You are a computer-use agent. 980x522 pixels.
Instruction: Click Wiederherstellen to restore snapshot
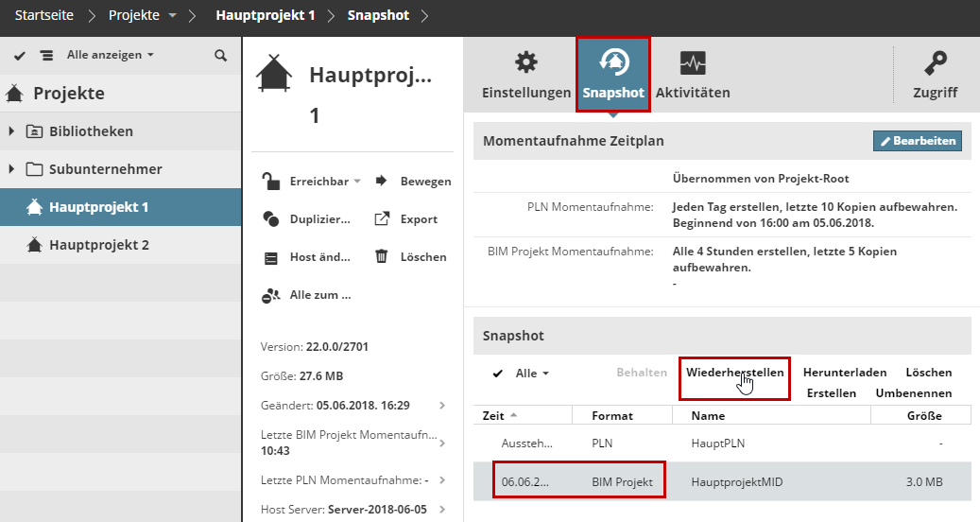click(735, 373)
